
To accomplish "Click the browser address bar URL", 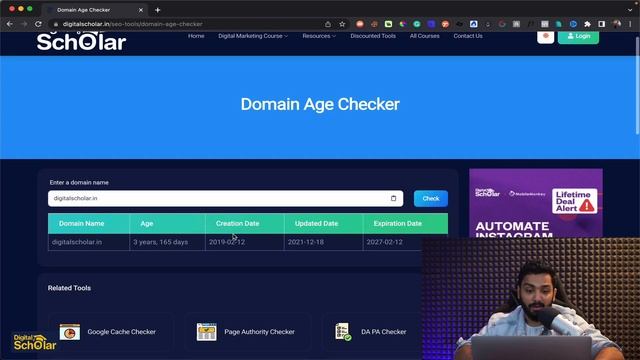I will coord(132,24).
